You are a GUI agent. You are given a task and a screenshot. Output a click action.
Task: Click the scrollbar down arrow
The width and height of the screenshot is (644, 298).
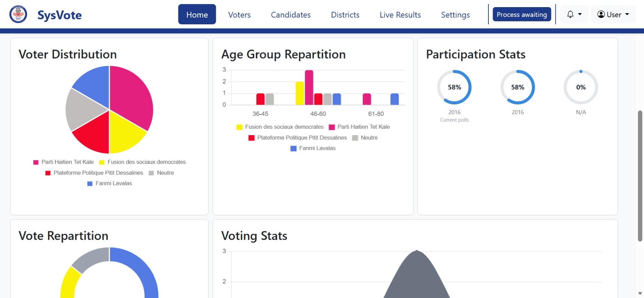[x=640, y=294]
